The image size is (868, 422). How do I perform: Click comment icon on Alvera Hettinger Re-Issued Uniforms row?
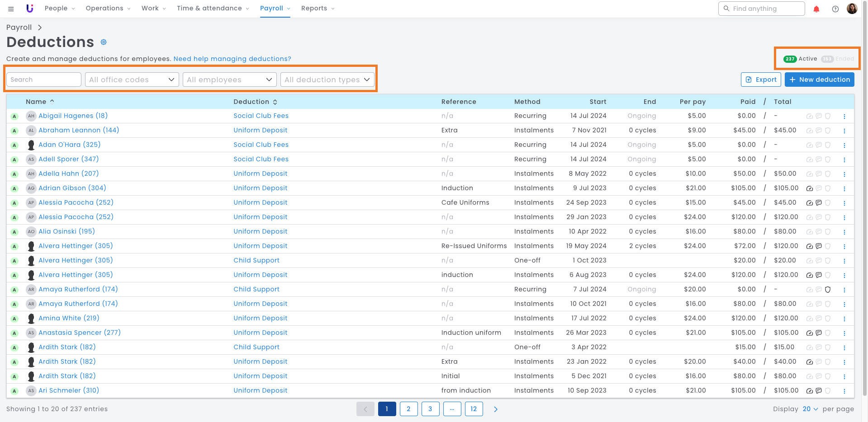coord(819,246)
